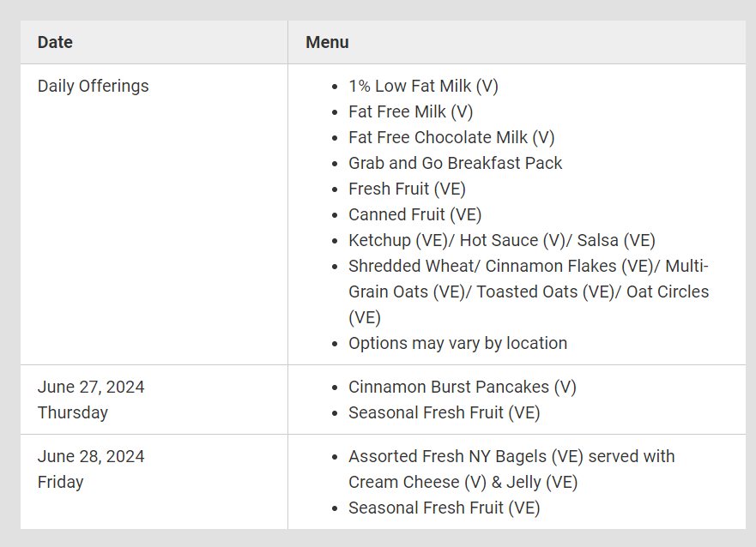The width and height of the screenshot is (756, 547).
Task: Select Cinnamon Burst Pancakes (V)
Action: pos(463,388)
